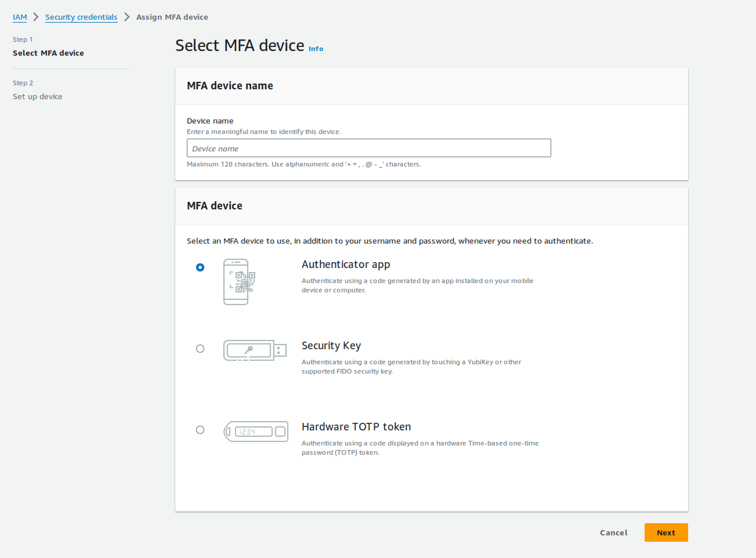Click the Hardware TOTP token icon
Screen dimensions: 756x558
pos(256,431)
